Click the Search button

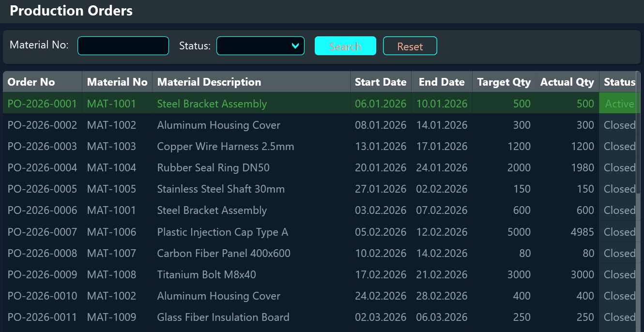(345, 46)
